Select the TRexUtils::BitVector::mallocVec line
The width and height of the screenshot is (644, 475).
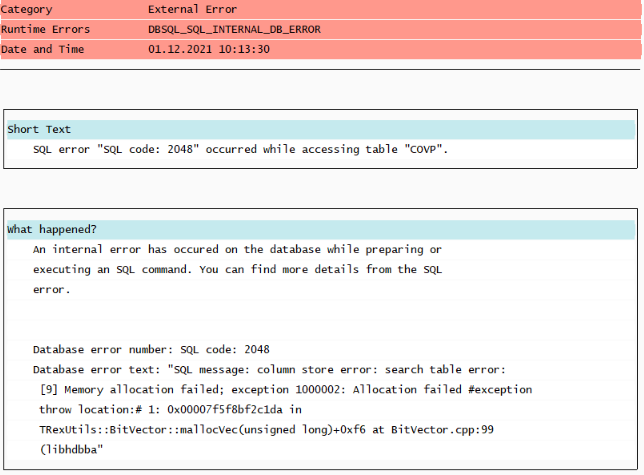coord(266,430)
